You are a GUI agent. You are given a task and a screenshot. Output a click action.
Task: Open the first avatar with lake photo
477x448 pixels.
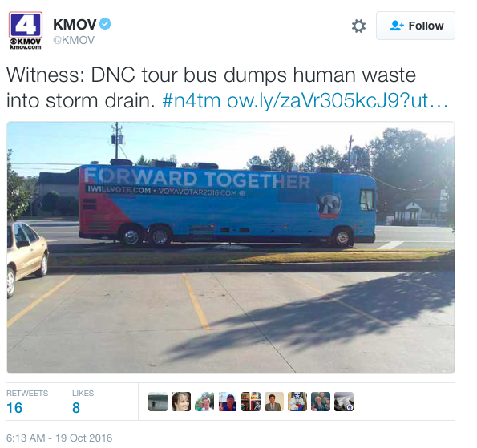pyautogui.click(x=158, y=402)
